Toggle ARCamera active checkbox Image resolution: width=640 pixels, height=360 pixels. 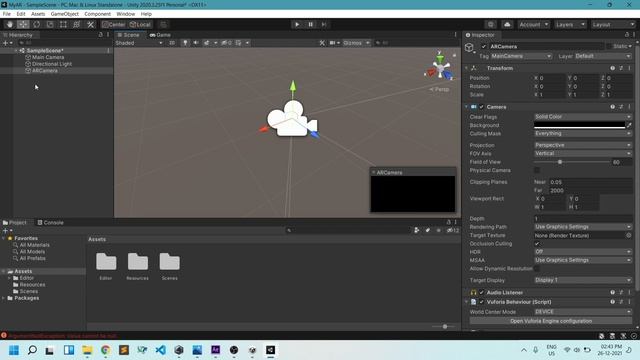484,47
